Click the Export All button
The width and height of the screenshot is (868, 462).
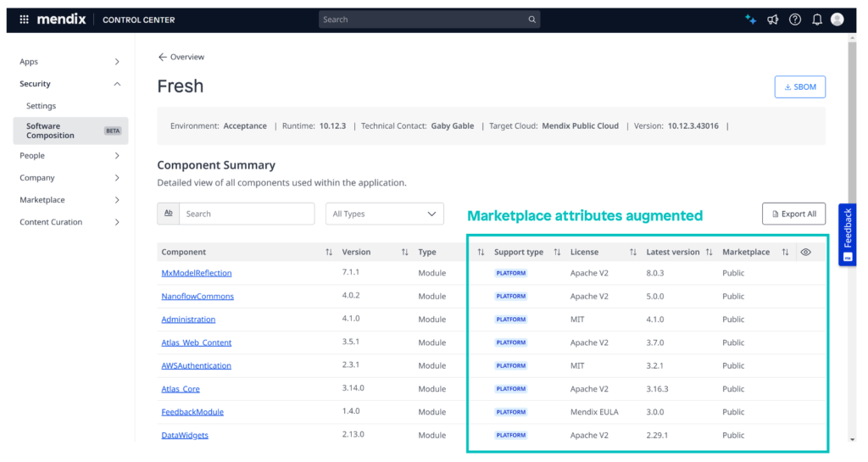[x=793, y=214]
